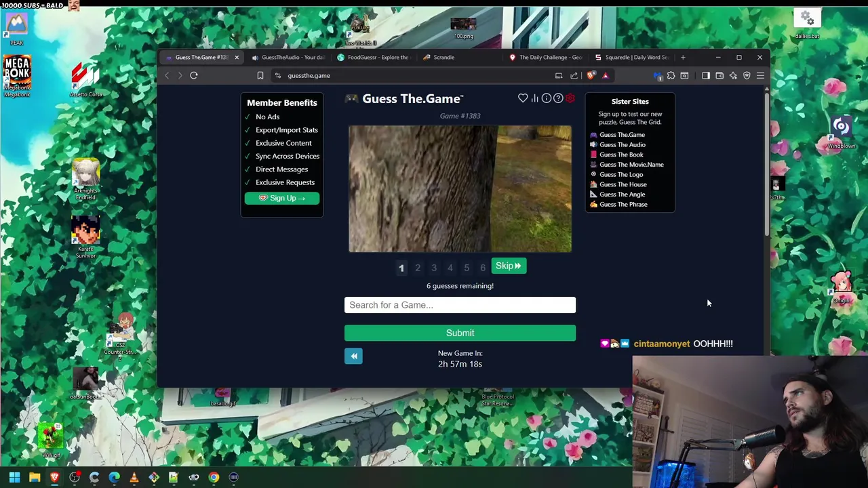Go back with the browser back arrow

(x=167, y=75)
